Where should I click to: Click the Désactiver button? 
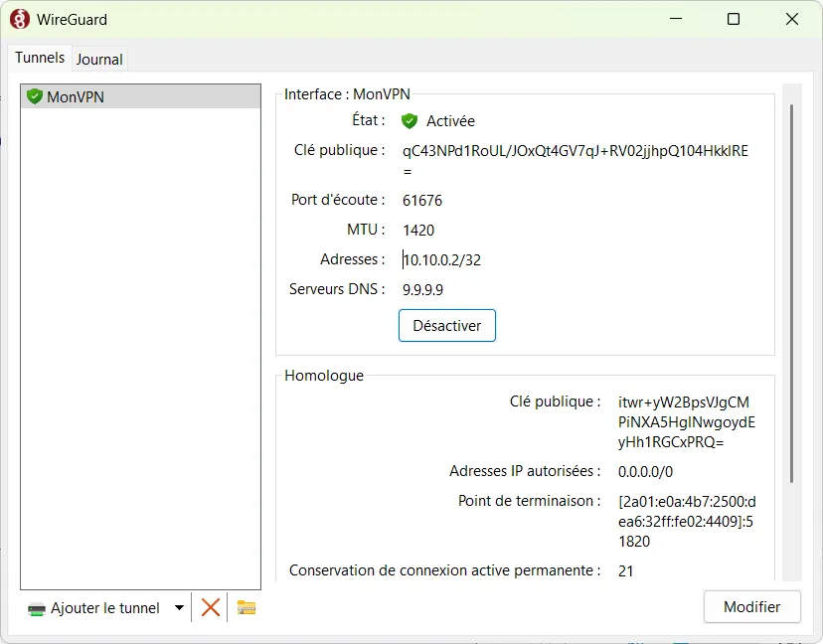[446, 325]
